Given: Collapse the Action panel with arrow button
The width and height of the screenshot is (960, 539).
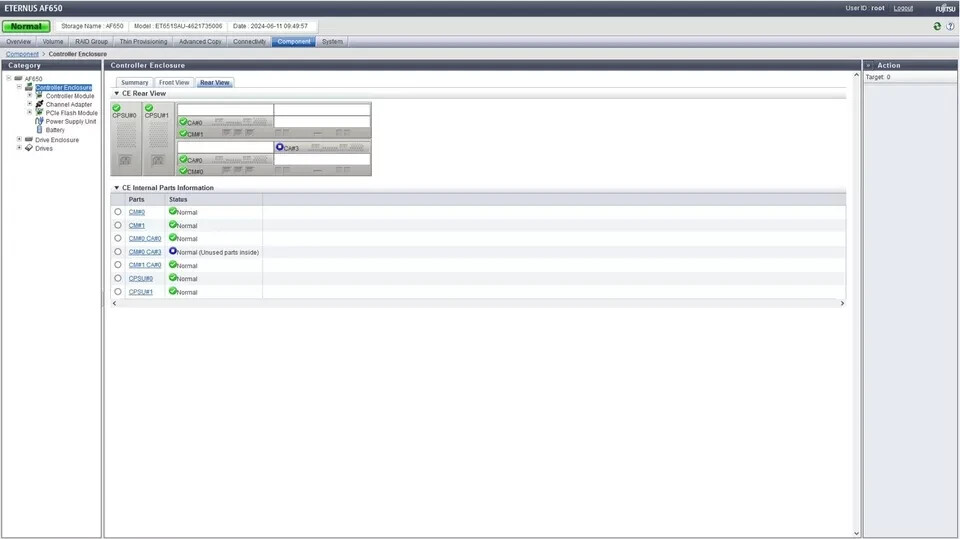Looking at the screenshot, I should tap(869, 65).
